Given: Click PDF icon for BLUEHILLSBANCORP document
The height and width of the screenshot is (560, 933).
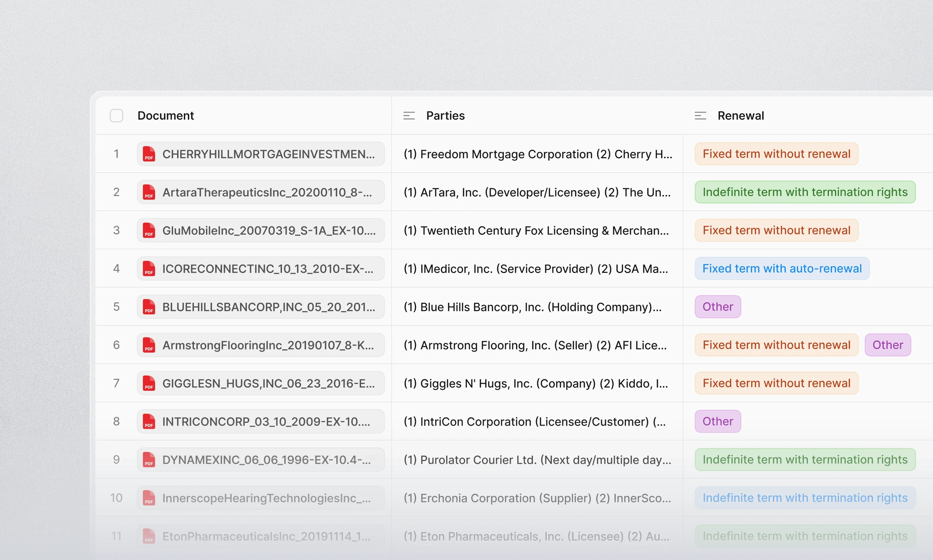Looking at the screenshot, I should tap(149, 307).
